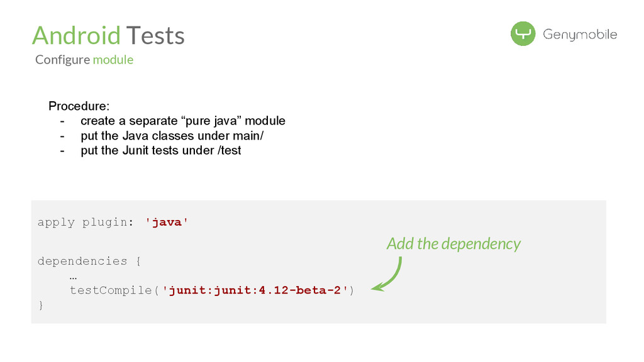644x362 pixels.
Task: Click the "apply plugin:" code text
Action: pyautogui.click(x=85, y=222)
